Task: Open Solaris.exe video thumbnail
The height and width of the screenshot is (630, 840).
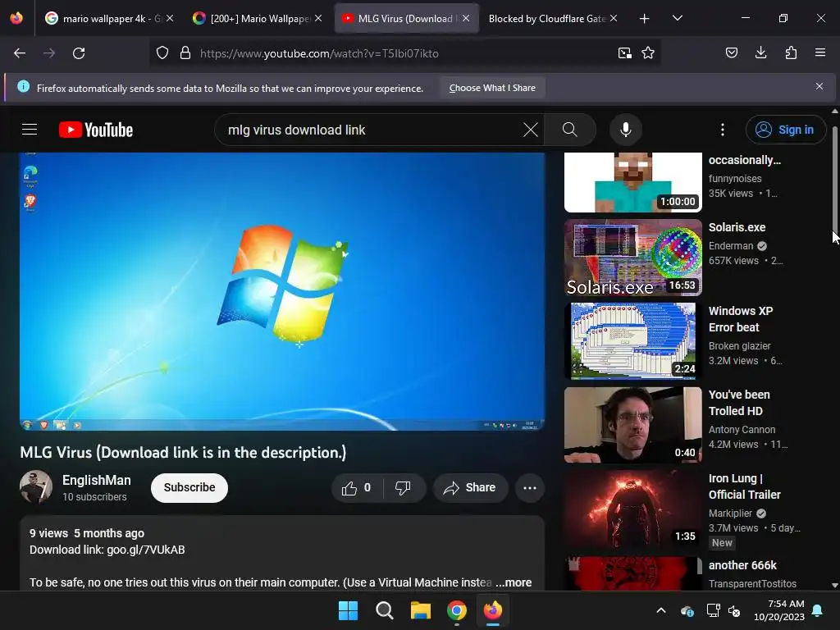Action: click(632, 258)
